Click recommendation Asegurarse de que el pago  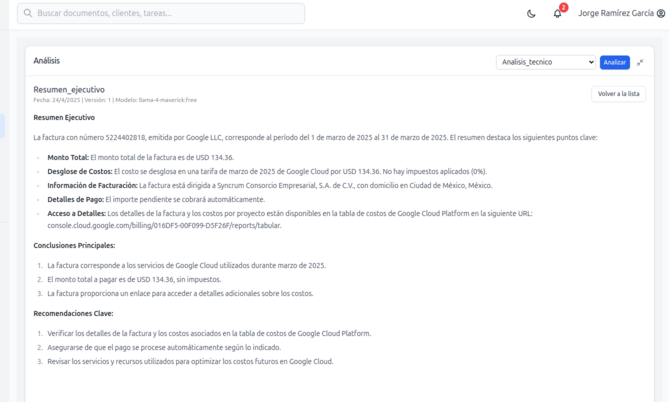tap(164, 347)
